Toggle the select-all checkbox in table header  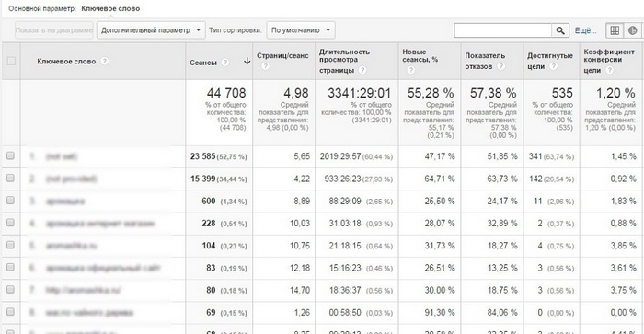11,62
